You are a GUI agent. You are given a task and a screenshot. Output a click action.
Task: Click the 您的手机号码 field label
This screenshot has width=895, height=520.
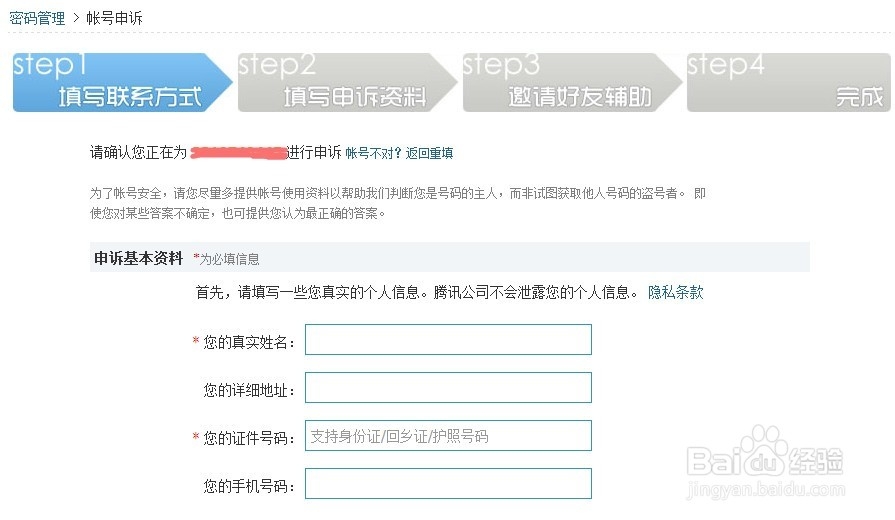[x=249, y=486]
